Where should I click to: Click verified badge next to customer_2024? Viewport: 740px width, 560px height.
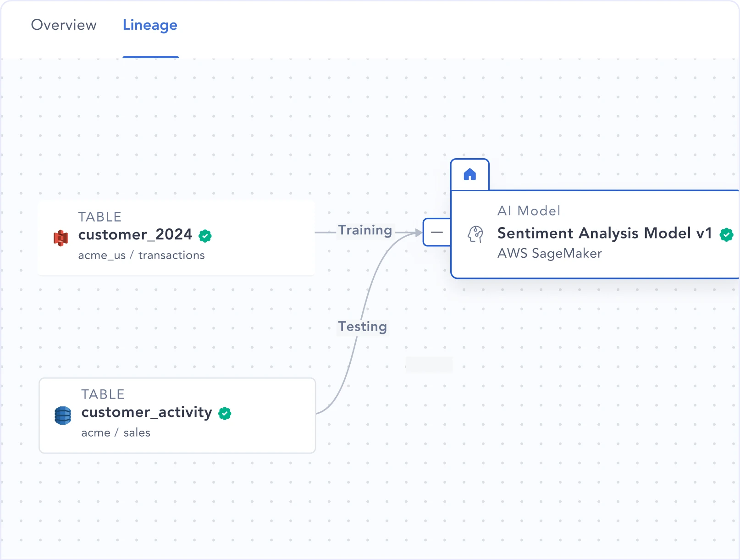tap(205, 236)
